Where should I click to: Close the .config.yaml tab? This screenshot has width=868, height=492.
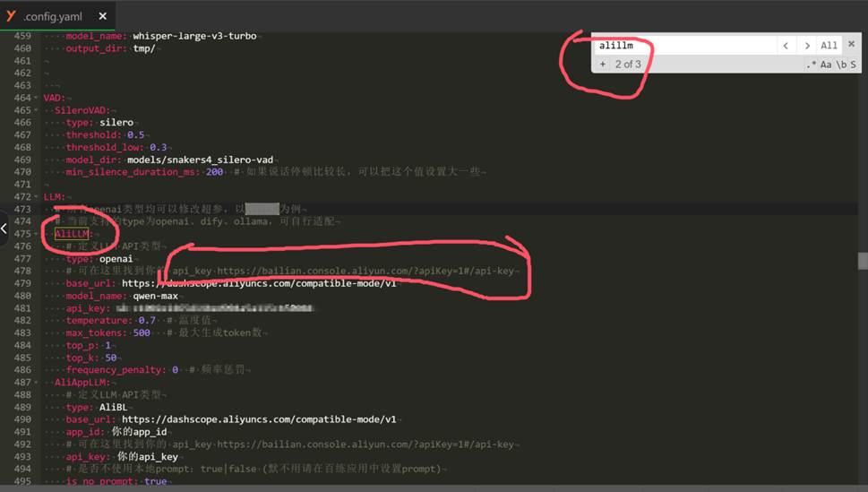pyautogui.click(x=103, y=16)
